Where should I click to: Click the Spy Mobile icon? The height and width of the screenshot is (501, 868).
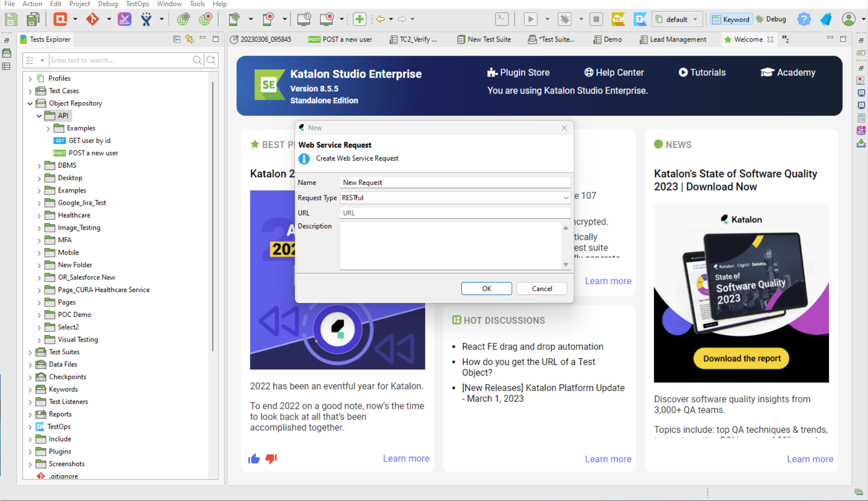[x=234, y=19]
